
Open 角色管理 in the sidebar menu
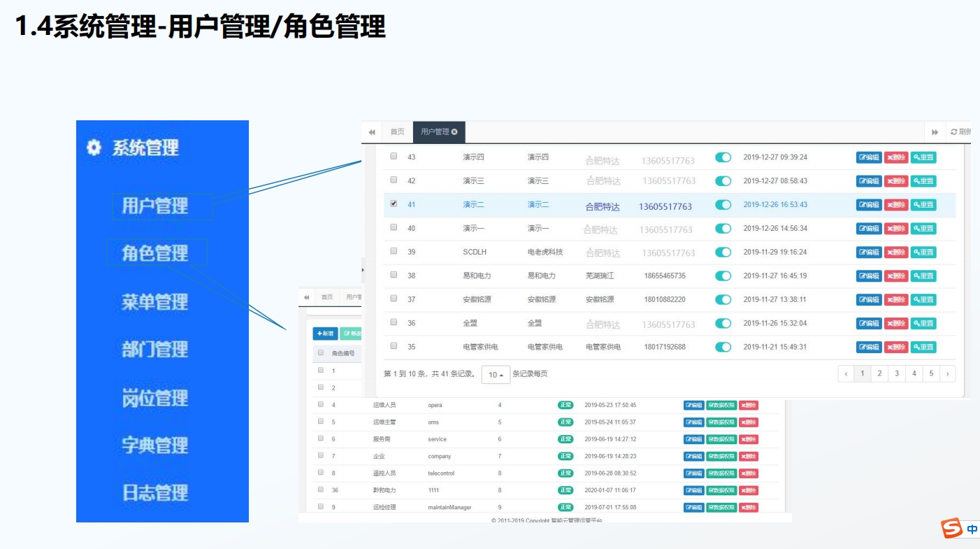155,253
